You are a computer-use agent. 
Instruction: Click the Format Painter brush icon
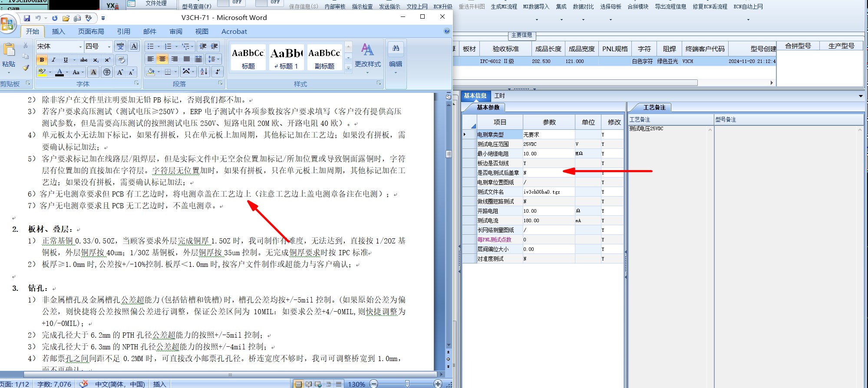tap(26, 67)
